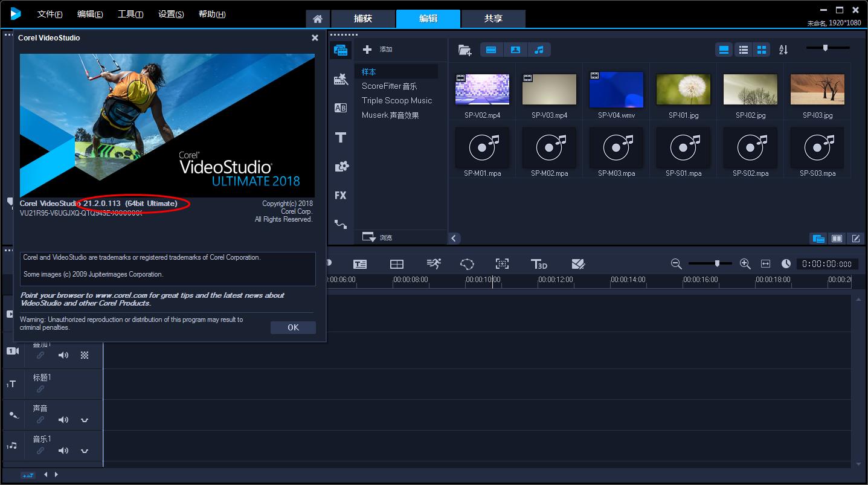Switch to the 共享 tab

pos(493,19)
